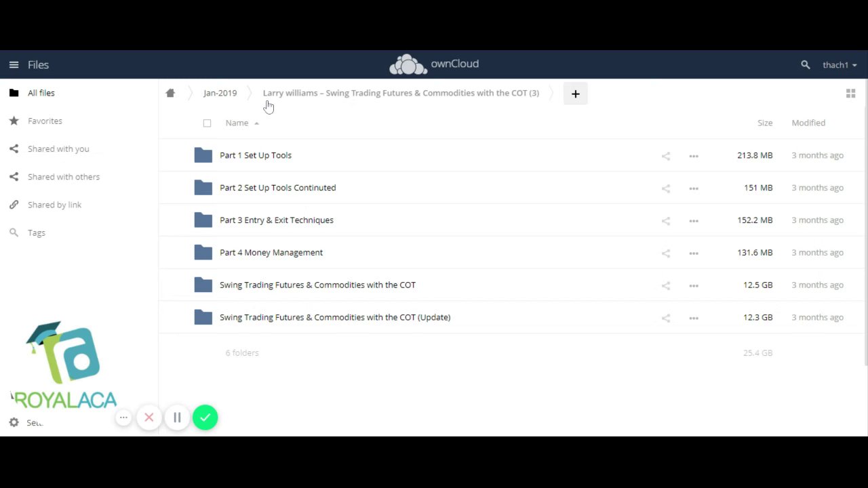Open Part 3 Entry & Exit Techniques folder

[277, 220]
